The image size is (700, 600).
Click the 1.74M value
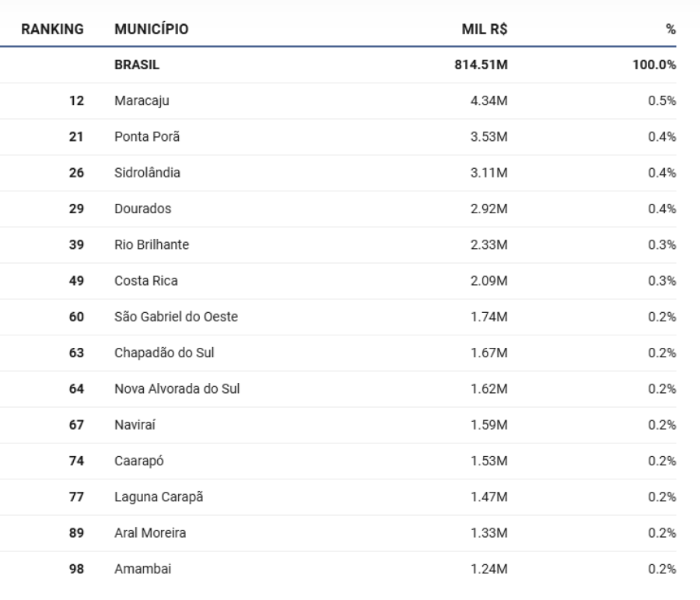pyautogui.click(x=489, y=317)
